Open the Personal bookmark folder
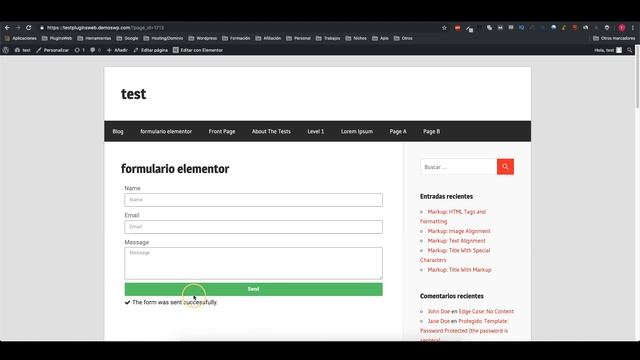 298,38
